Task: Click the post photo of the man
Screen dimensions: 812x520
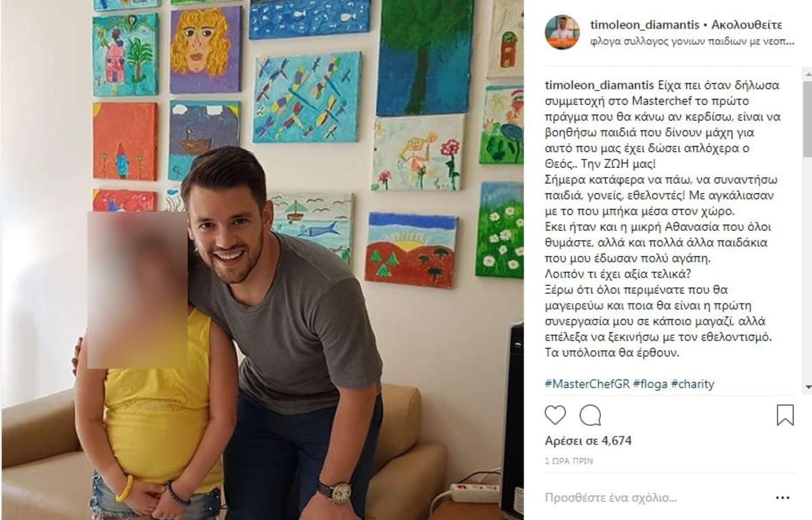Action: pos(262,260)
